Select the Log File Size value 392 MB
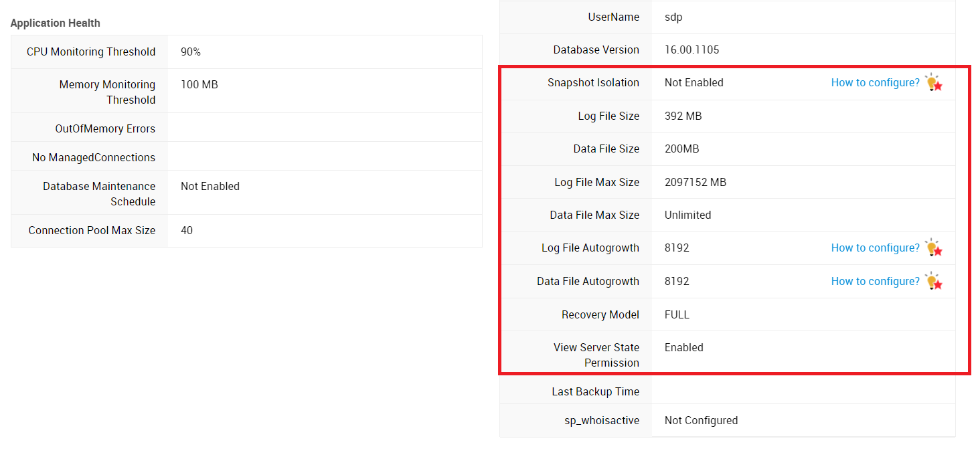980x471 pixels. tap(683, 116)
